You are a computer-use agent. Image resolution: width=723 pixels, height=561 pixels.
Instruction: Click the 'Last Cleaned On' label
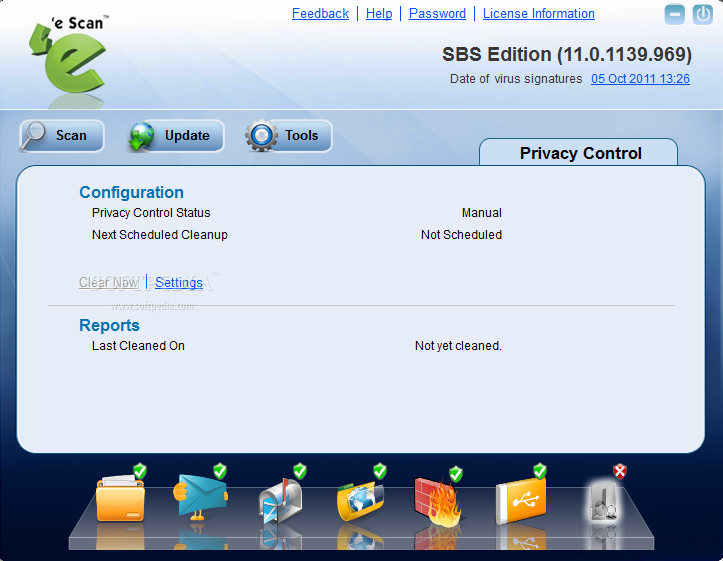[x=138, y=346]
